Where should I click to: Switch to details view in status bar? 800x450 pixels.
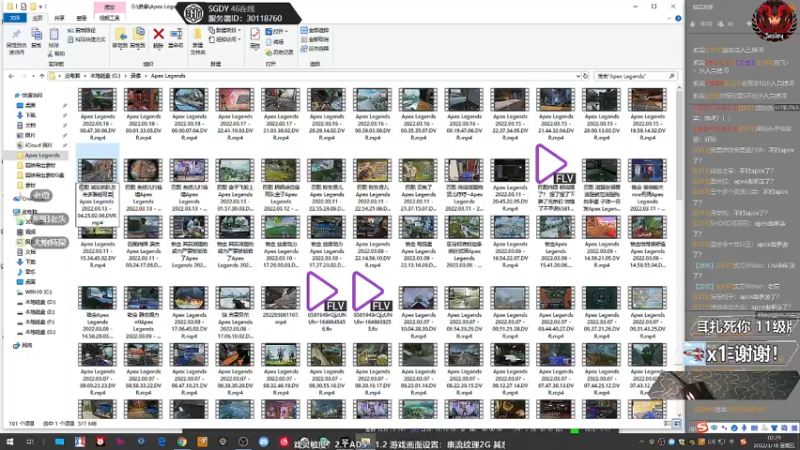[668, 423]
